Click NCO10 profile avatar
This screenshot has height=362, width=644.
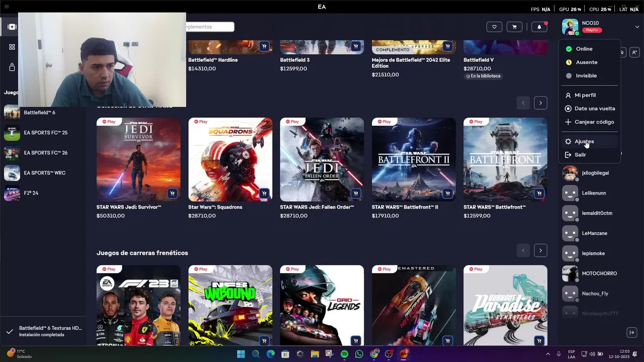pos(570,27)
